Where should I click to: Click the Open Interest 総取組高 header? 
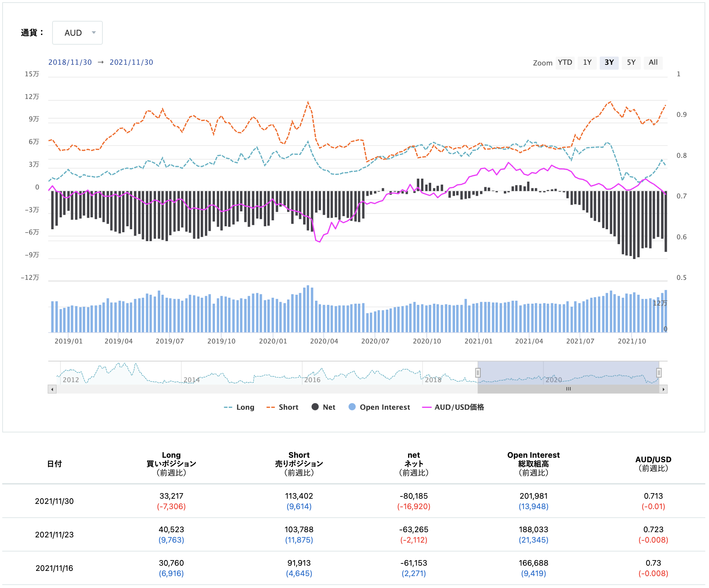coord(534,464)
